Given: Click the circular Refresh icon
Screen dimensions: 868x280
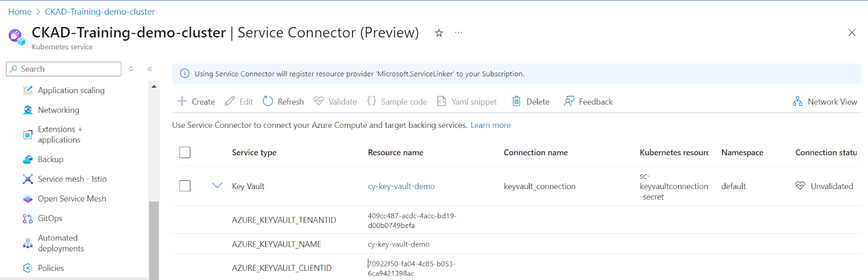Looking at the screenshot, I should (268, 101).
